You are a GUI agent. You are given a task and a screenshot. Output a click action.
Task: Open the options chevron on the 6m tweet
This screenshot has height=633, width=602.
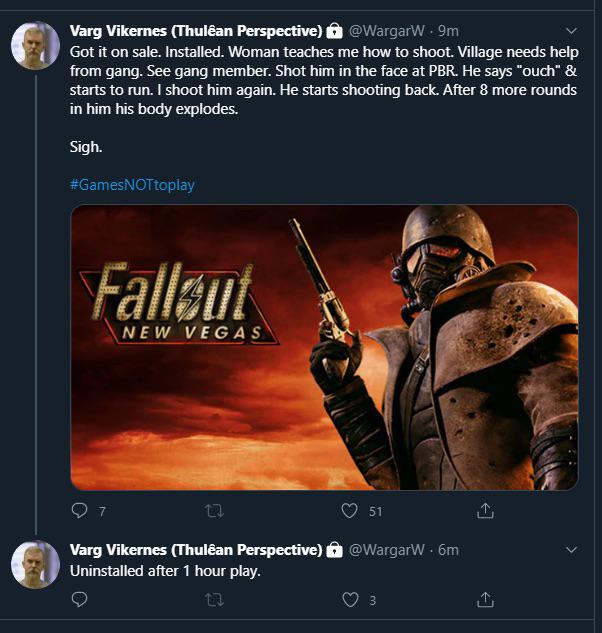point(571,550)
